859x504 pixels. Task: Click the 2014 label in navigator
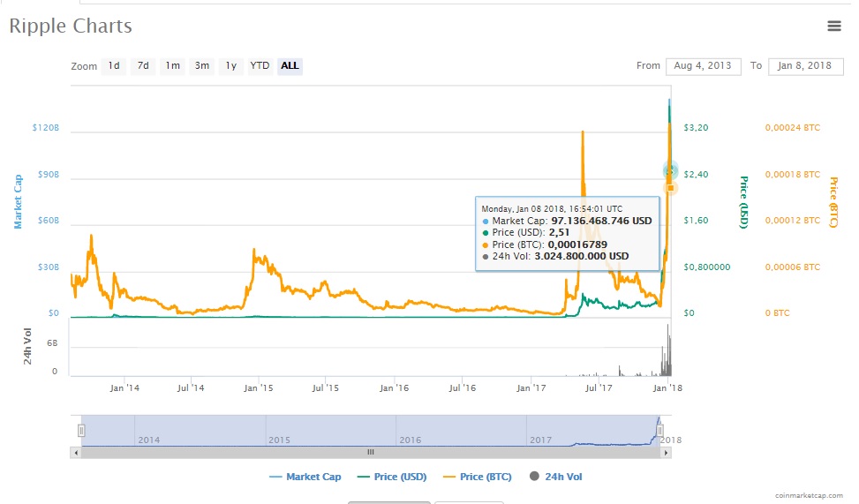pyautogui.click(x=149, y=440)
